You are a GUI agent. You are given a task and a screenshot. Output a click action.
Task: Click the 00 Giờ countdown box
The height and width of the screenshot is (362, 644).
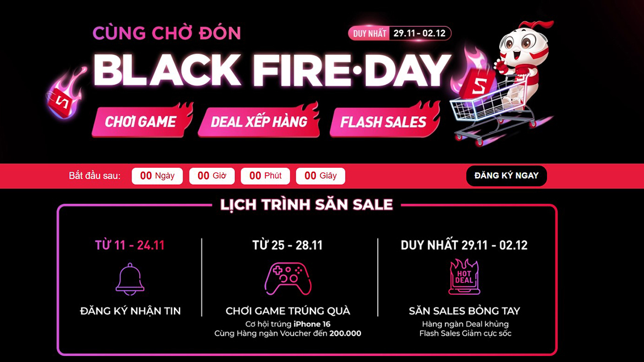(212, 176)
